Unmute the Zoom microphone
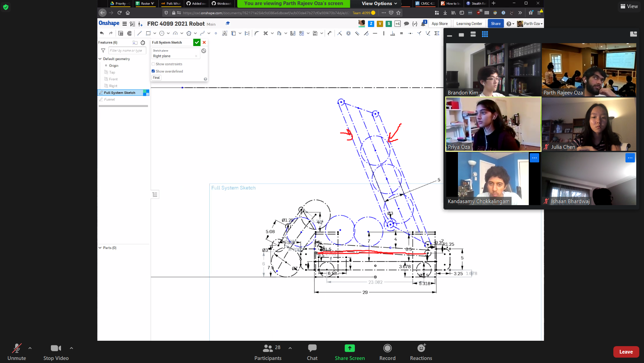Image resolution: width=644 pixels, height=363 pixels. click(17, 352)
